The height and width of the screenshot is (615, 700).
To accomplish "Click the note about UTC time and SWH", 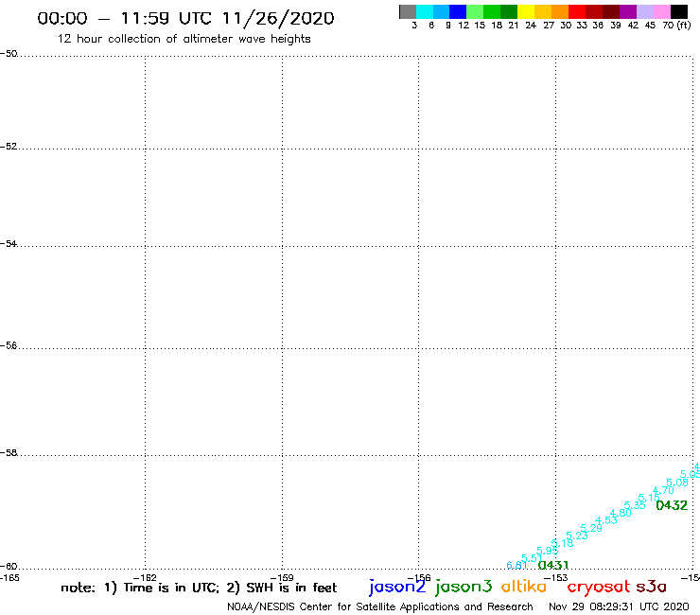I will click(x=199, y=588).
